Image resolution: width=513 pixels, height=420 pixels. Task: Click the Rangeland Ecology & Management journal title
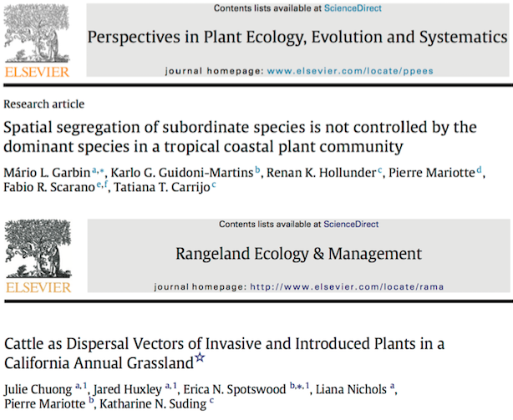tap(299, 254)
